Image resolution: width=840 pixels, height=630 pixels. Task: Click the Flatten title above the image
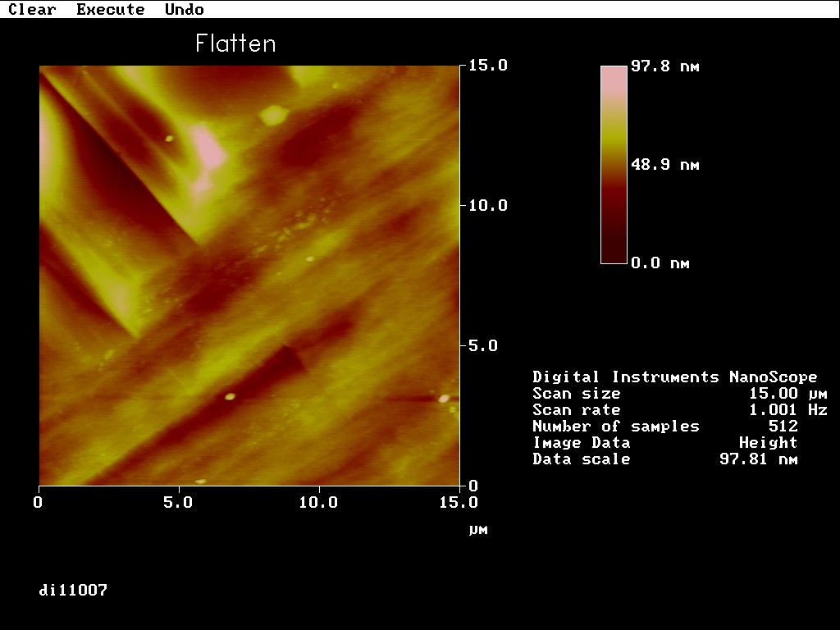[x=235, y=43]
